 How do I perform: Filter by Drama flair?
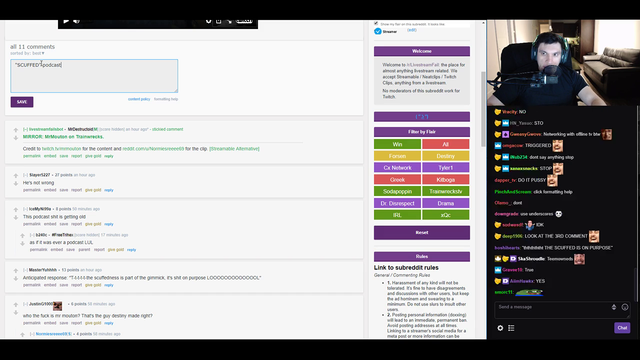446,203
